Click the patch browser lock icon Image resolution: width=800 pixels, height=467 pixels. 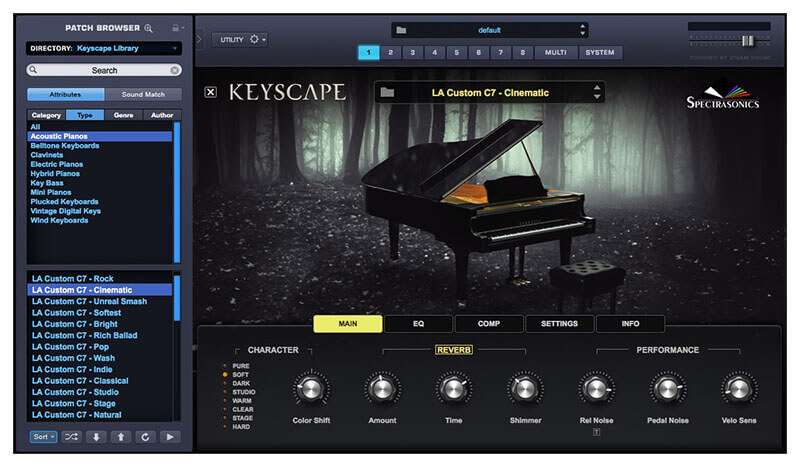click(x=176, y=28)
